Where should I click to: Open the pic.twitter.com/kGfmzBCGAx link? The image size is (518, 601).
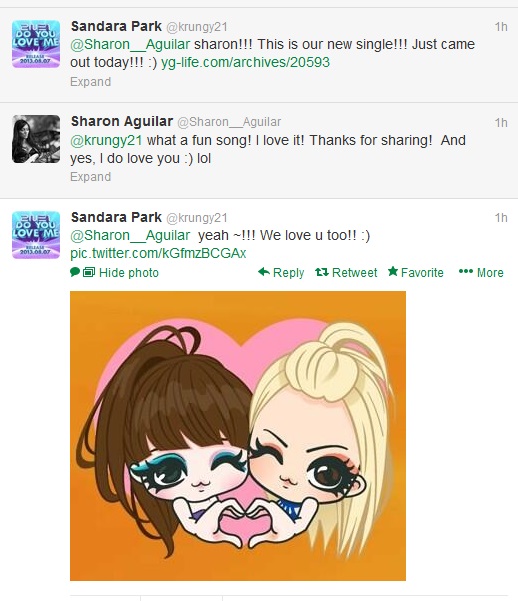tap(158, 253)
